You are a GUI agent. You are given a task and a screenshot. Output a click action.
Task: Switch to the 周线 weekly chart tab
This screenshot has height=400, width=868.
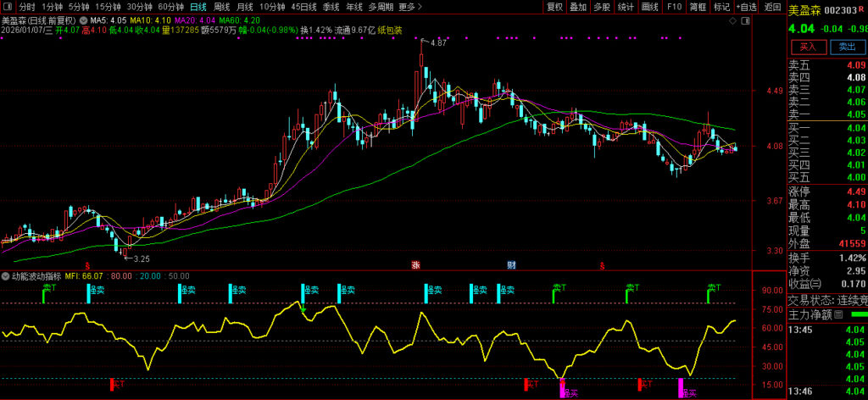coord(221,7)
